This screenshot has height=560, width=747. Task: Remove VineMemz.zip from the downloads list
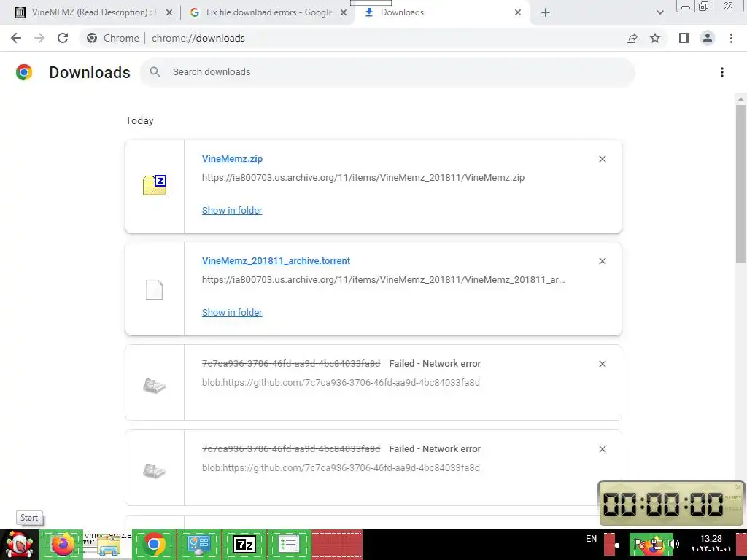[x=602, y=159]
